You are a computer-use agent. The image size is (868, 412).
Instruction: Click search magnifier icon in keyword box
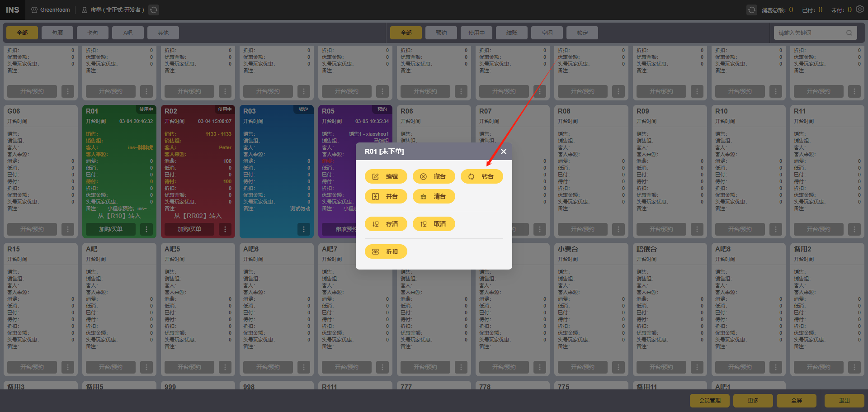849,33
